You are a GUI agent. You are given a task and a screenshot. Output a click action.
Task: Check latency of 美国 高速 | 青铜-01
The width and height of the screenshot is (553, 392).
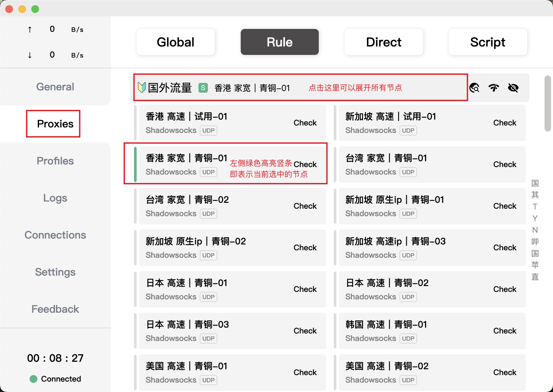point(305,372)
